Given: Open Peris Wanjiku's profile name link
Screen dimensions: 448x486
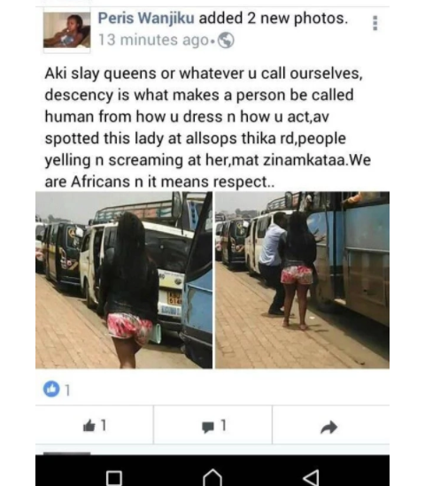Looking at the screenshot, I should (x=146, y=19).
